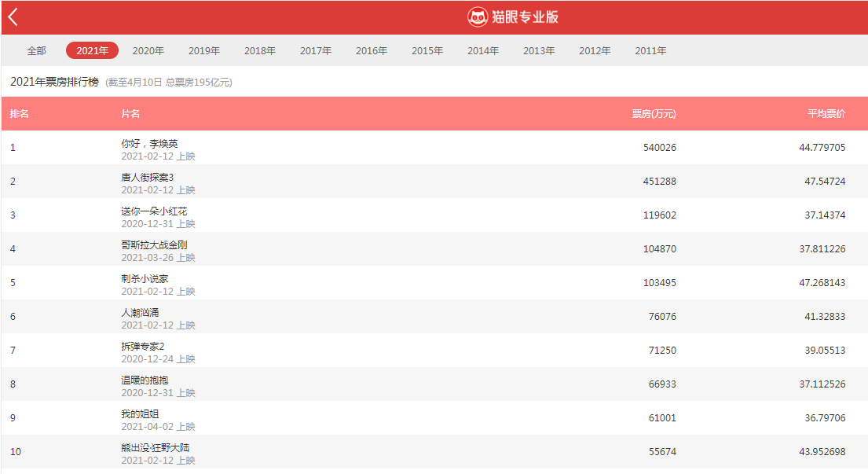868x474 pixels.
Task: Click box office value 119602
Action: pyautogui.click(x=659, y=215)
